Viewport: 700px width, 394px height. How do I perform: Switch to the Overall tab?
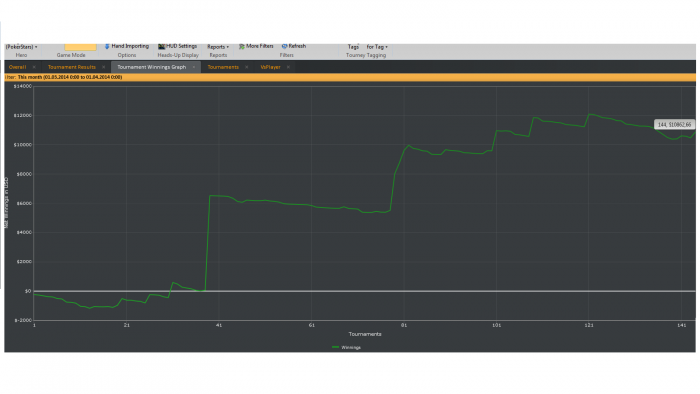click(x=17, y=67)
